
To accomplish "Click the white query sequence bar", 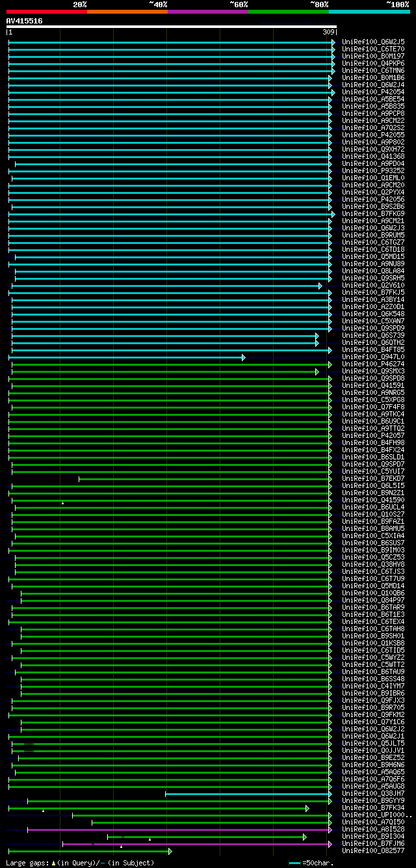I will pos(171,27).
